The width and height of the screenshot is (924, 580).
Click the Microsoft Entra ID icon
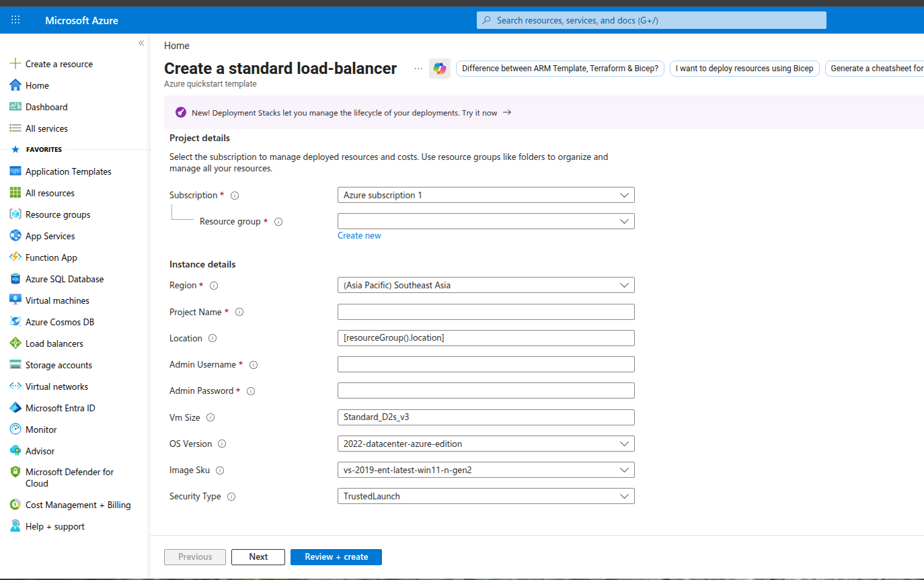coord(15,408)
